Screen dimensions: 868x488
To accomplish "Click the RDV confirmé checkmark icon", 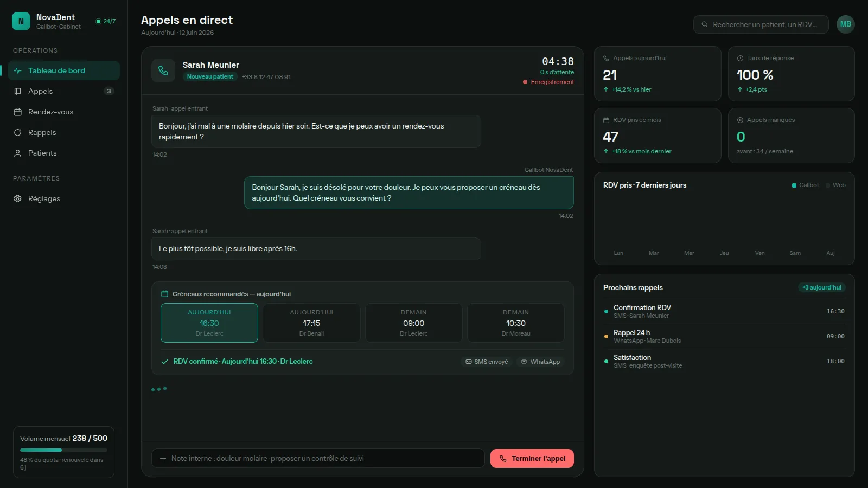I will click(164, 362).
